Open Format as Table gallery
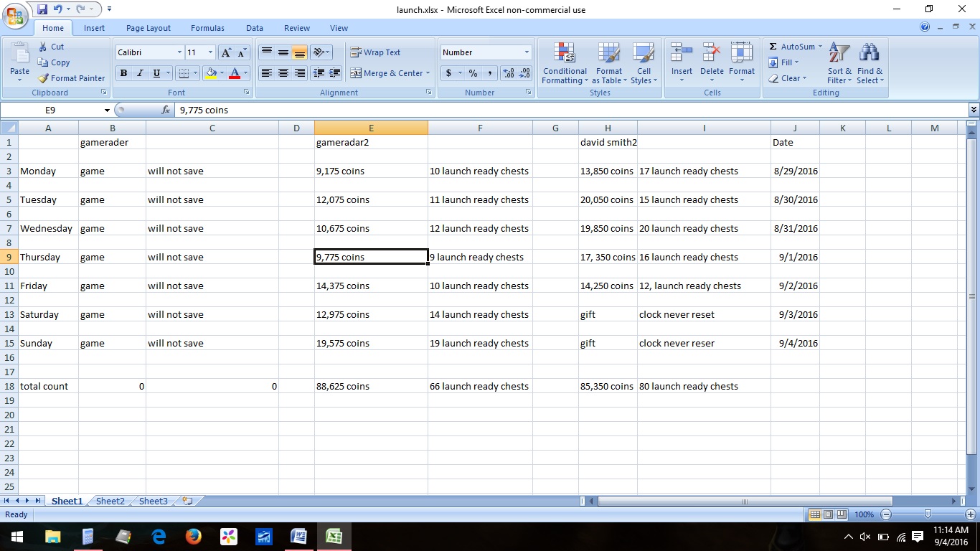980x551 pixels. (x=608, y=63)
